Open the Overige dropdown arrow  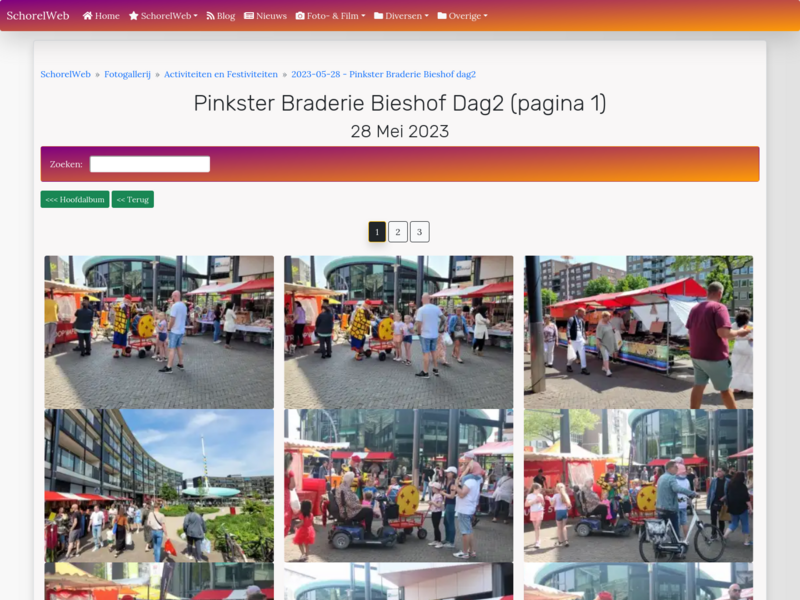pos(486,17)
